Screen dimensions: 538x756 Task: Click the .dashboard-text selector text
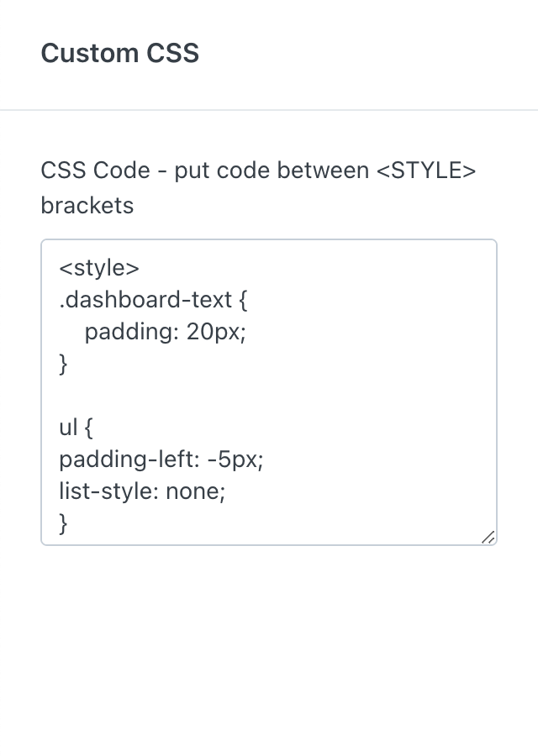141,300
